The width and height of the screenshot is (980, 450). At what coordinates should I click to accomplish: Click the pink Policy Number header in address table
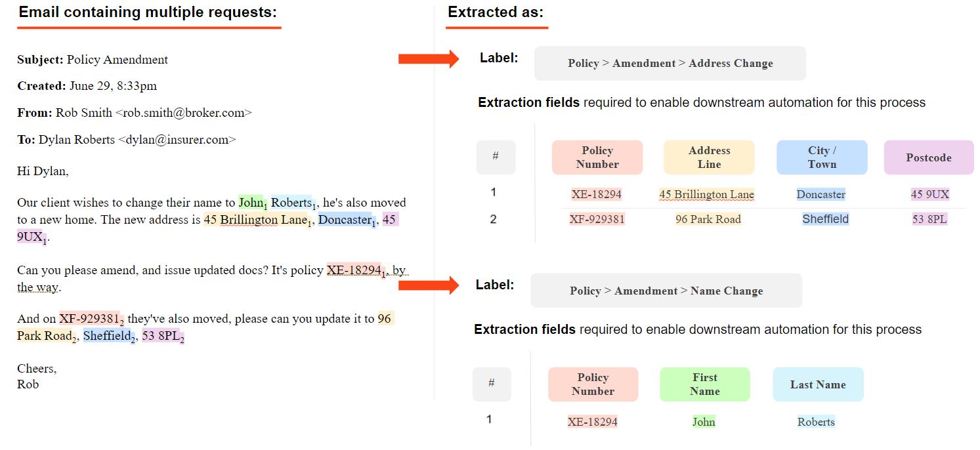click(597, 157)
